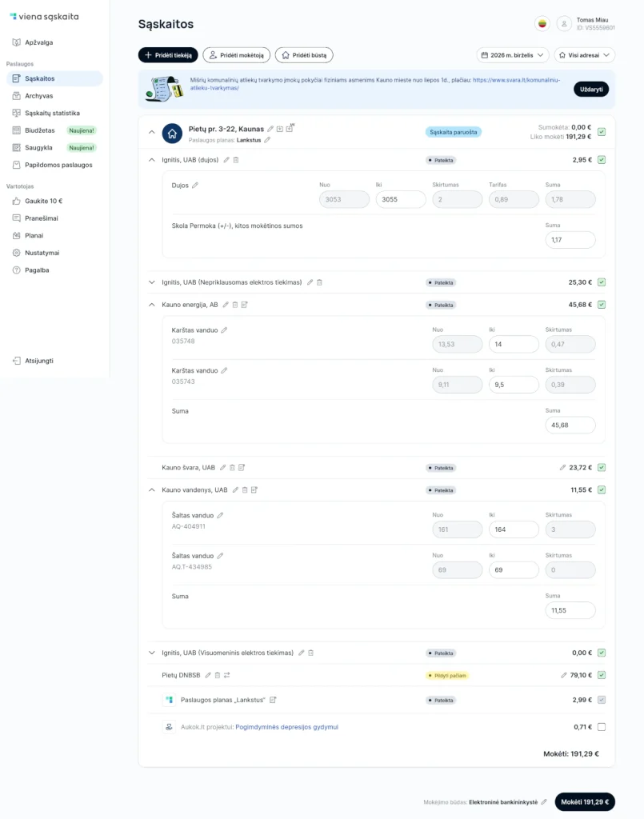The height and width of the screenshot is (819, 644).
Task: Edit the Lankstus service plan pencil
Action: point(267,140)
